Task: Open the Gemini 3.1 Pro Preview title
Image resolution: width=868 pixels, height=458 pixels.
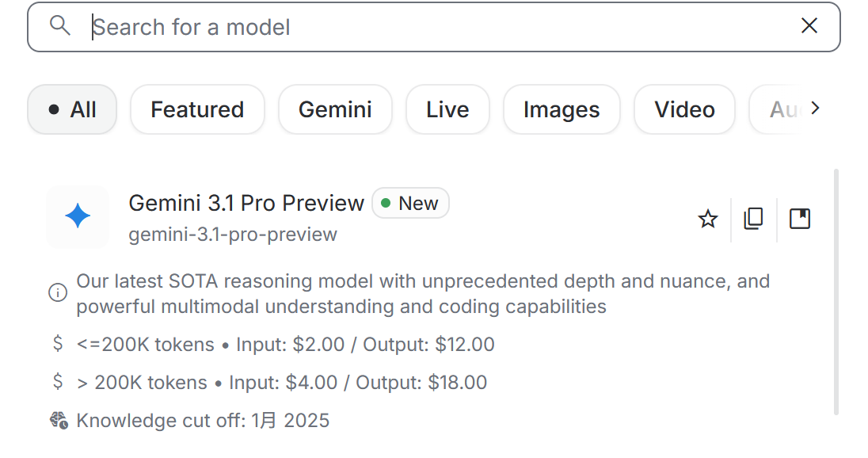Action: (x=246, y=204)
